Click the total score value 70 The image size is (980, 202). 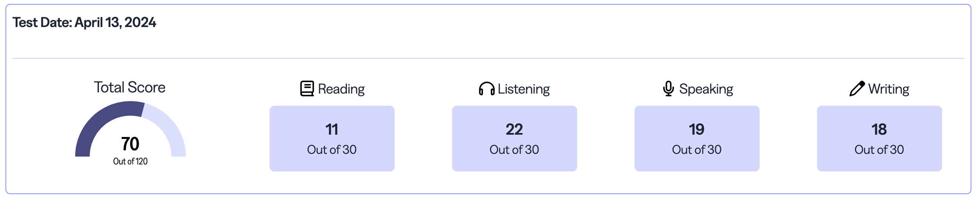tap(130, 144)
